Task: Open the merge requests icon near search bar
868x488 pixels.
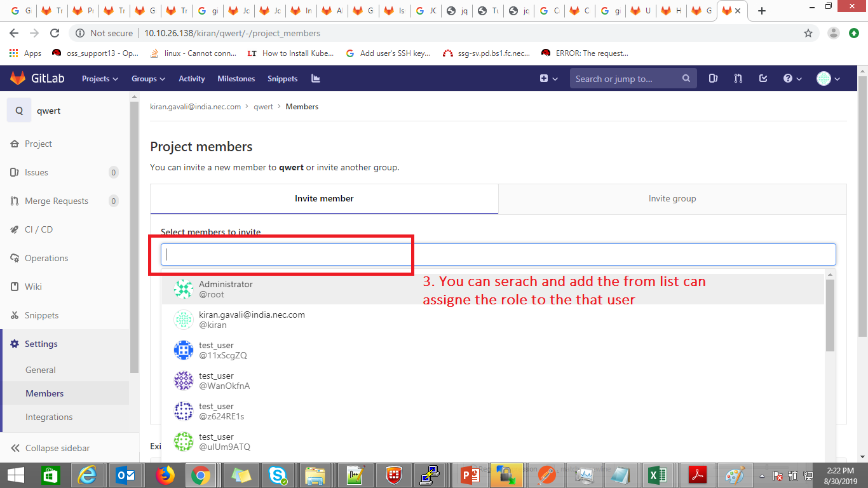Action: (738, 78)
